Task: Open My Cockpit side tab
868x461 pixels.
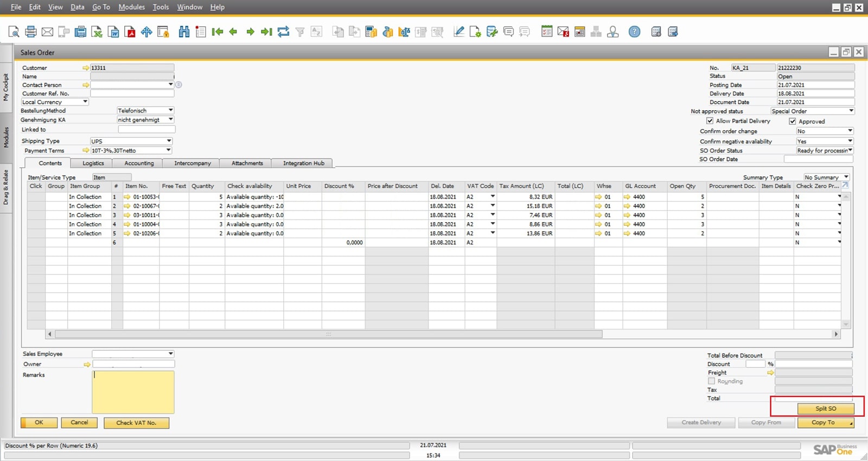Action: coord(6,87)
